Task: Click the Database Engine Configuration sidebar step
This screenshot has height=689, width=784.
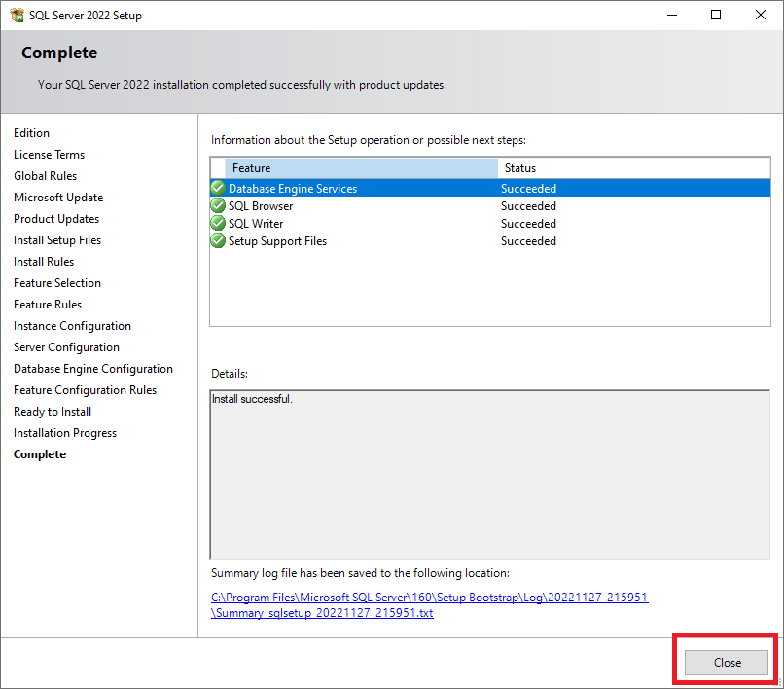Action: tap(93, 369)
